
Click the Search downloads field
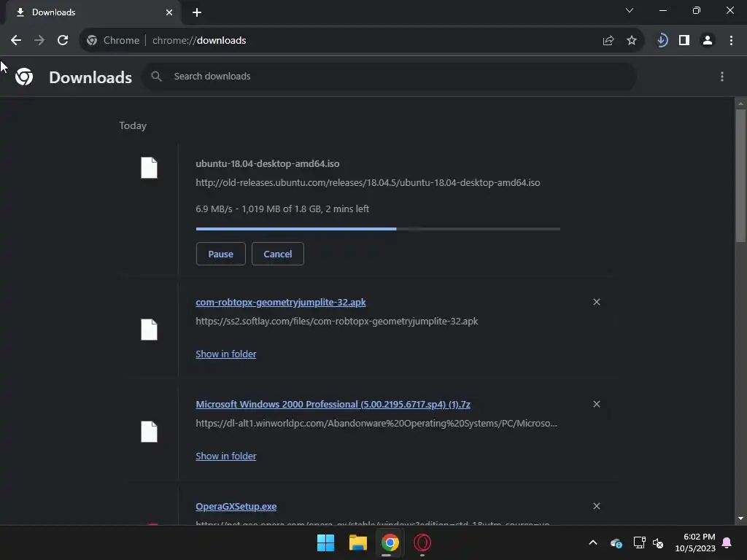[388, 76]
